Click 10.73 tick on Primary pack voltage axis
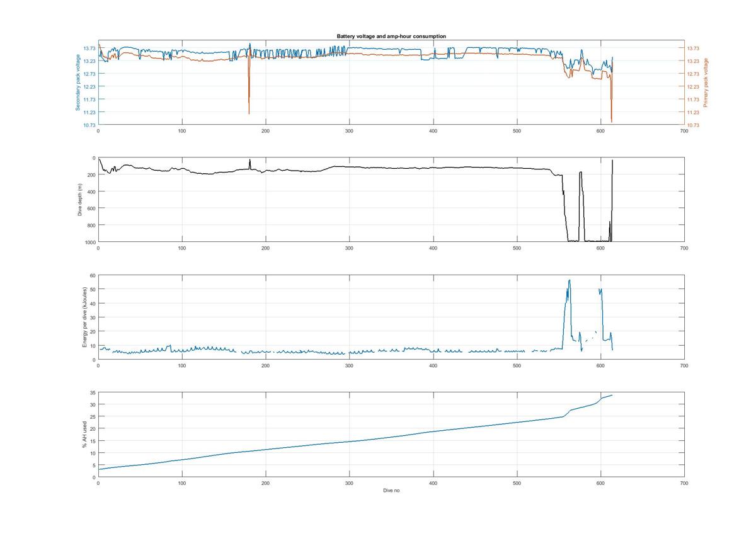Image resolution: width=756 pixels, height=536 pixels. point(694,125)
